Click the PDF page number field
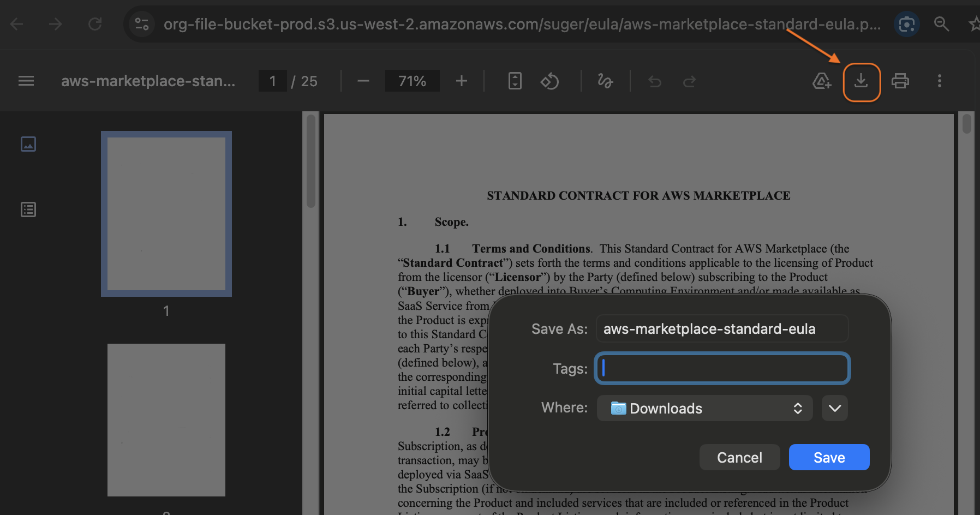Screen dimensions: 980x515 [x=273, y=81]
